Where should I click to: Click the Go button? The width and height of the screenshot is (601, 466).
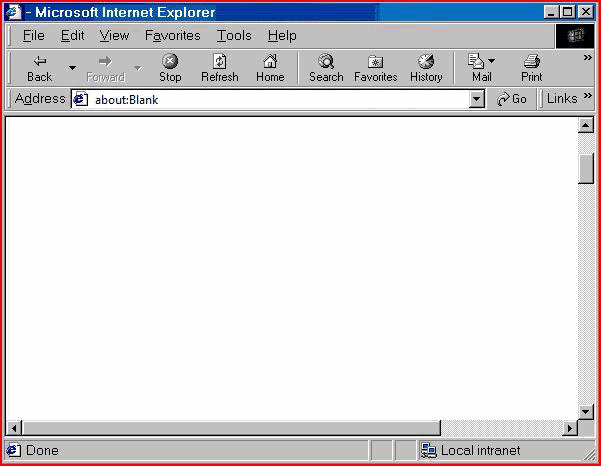[512, 99]
